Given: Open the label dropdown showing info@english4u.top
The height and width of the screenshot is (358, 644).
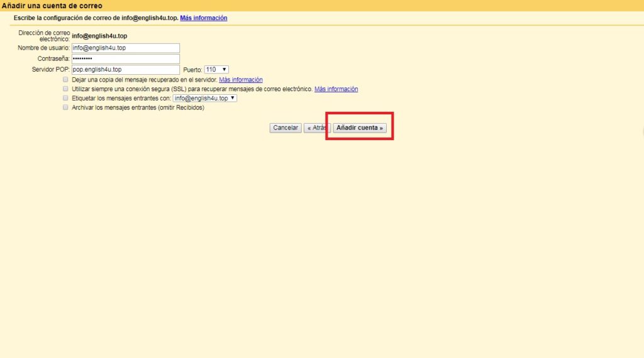Looking at the screenshot, I should [x=205, y=99].
